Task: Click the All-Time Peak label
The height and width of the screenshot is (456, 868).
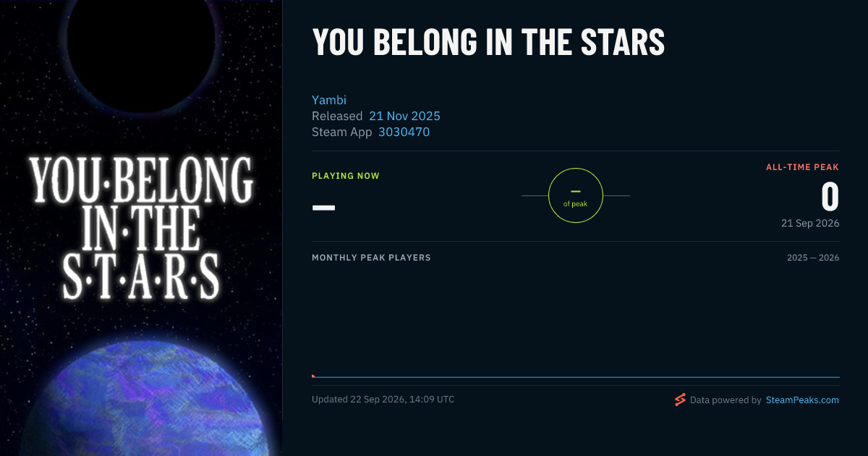Action: point(802,167)
